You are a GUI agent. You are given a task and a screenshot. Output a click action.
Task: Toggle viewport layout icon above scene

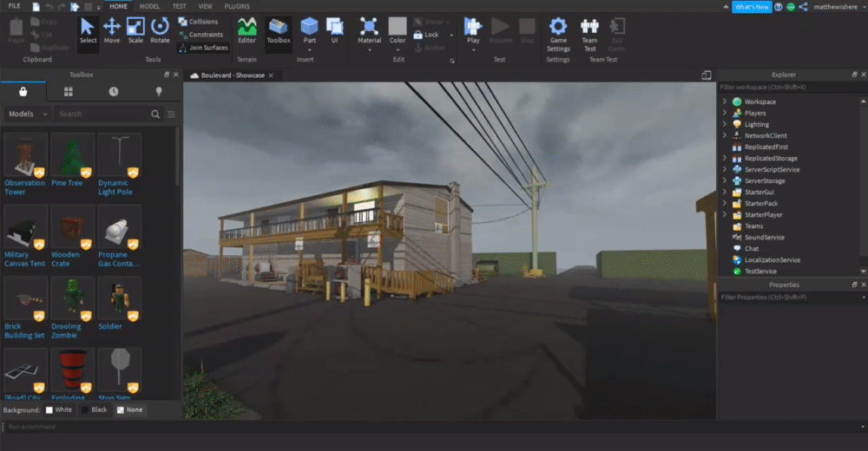coord(707,75)
